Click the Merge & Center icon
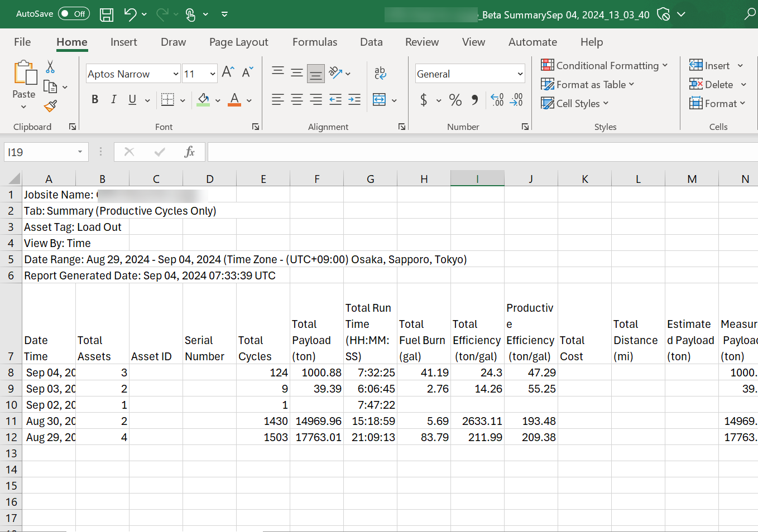Image resolution: width=758 pixels, height=532 pixels. (380, 100)
